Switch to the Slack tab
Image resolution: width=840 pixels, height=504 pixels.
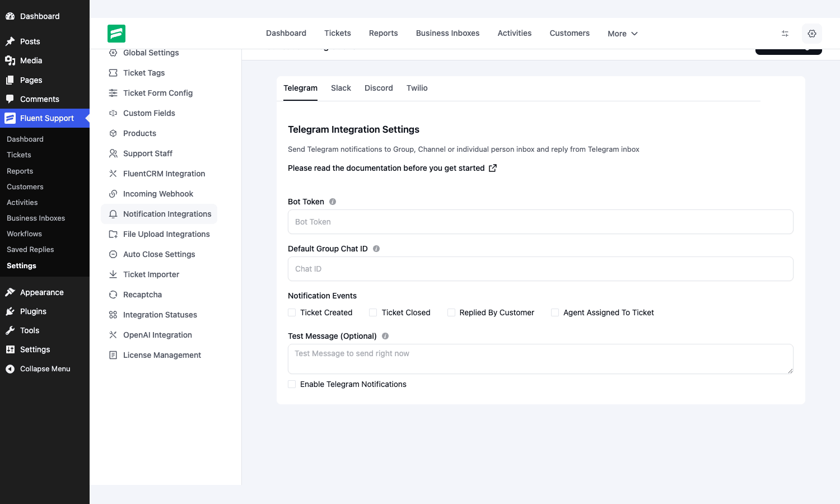coord(341,88)
